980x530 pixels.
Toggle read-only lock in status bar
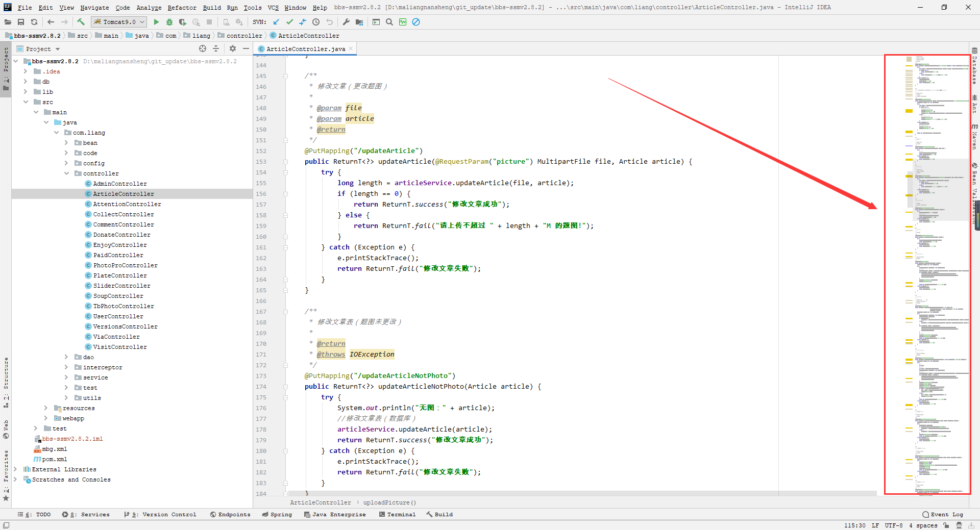click(946, 525)
